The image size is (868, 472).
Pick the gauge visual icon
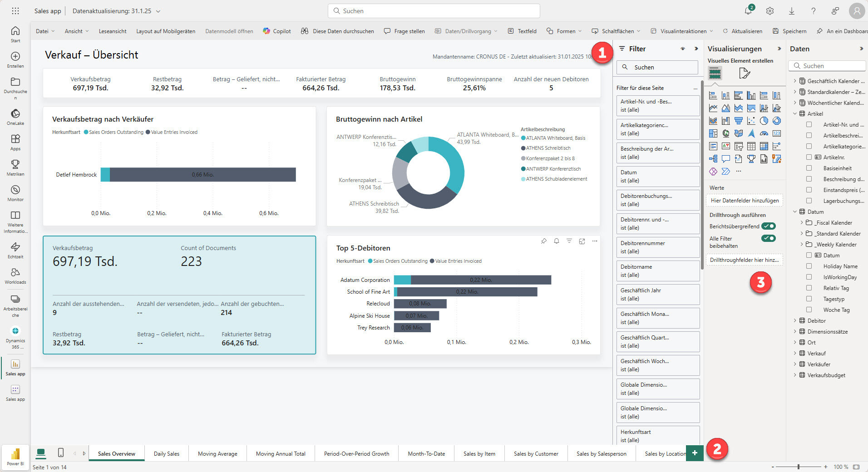coord(764,133)
